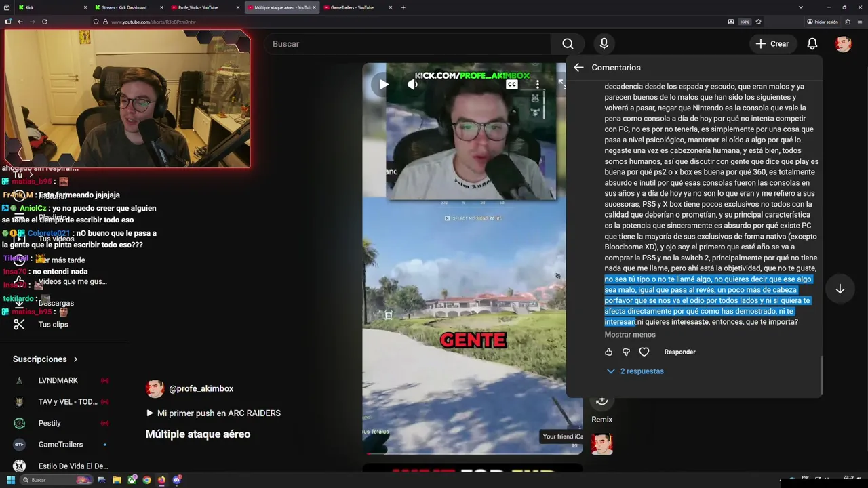868x488 pixels.
Task: Go to next Short down arrow
Action: point(840,289)
